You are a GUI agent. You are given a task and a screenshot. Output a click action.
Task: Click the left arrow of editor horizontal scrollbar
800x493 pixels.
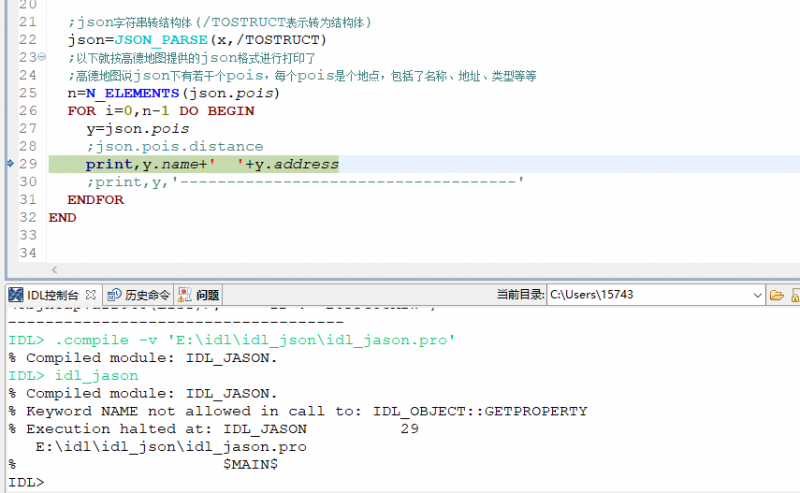tap(54, 270)
